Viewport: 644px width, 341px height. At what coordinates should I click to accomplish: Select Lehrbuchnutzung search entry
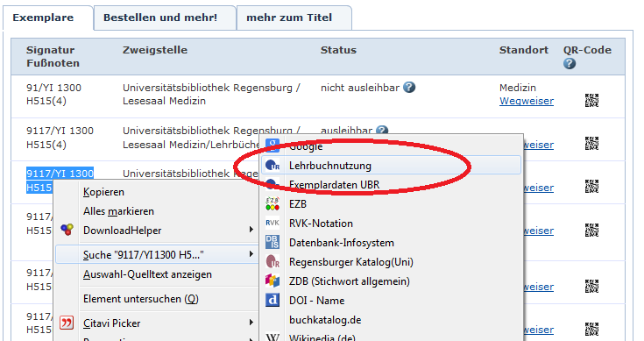pyautogui.click(x=391, y=165)
